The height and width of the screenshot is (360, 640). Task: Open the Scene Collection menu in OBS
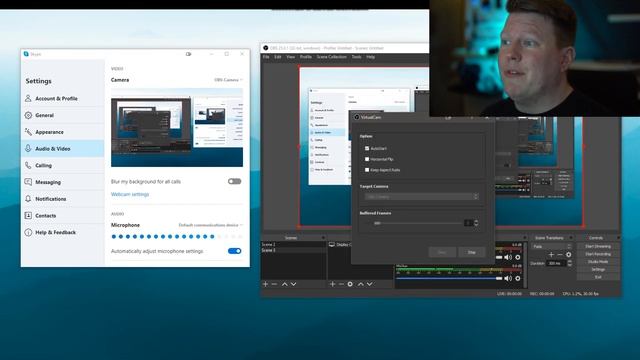tap(331, 57)
